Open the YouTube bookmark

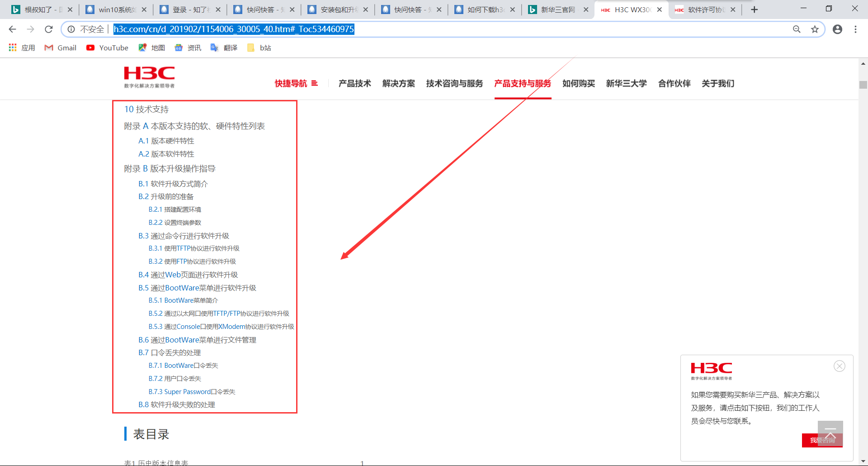107,48
